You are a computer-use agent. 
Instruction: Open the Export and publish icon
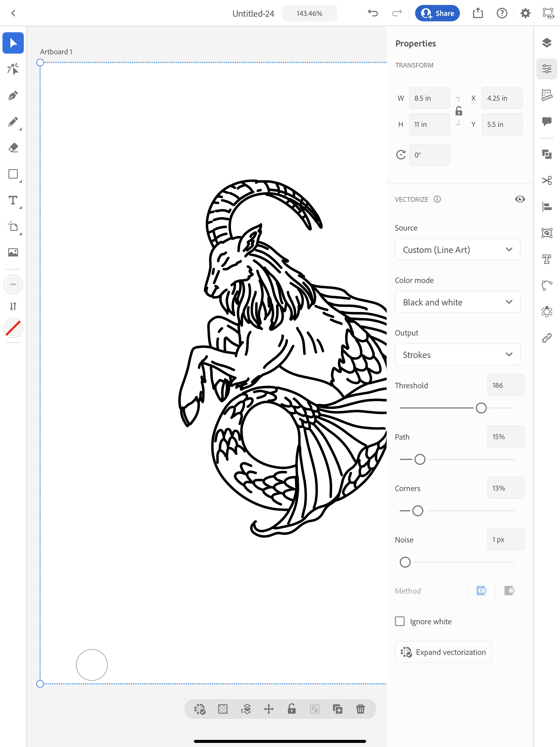pyautogui.click(x=478, y=13)
